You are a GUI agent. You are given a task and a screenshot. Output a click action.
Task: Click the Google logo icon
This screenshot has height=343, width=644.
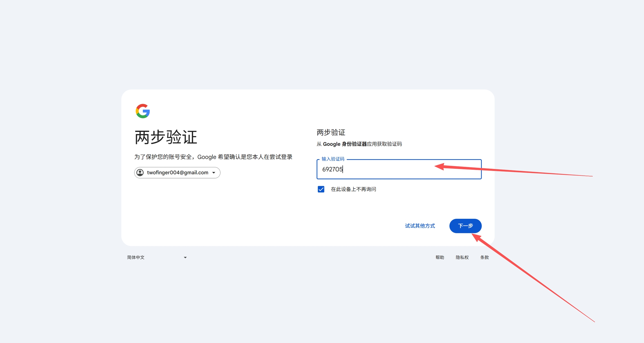pyautogui.click(x=143, y=111)
